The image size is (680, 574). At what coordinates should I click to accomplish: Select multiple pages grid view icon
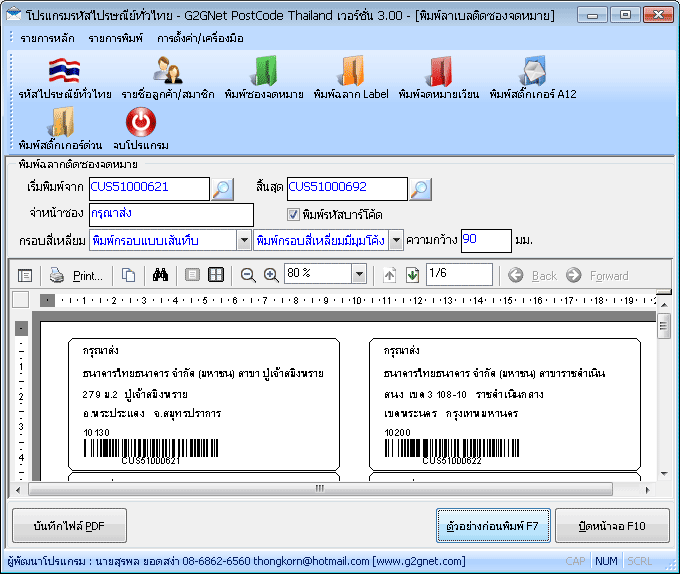216,275
